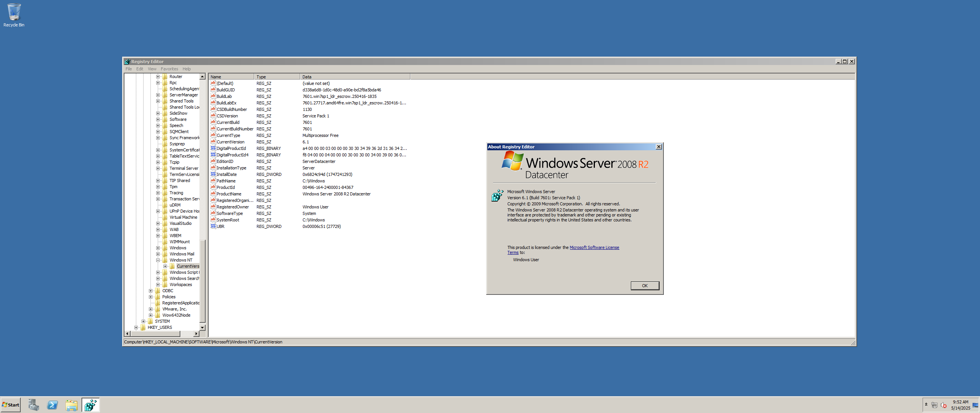Click OK in About Registry Editor
The height and width of the screenshot is (413, 980).
(x=645, y=286)
